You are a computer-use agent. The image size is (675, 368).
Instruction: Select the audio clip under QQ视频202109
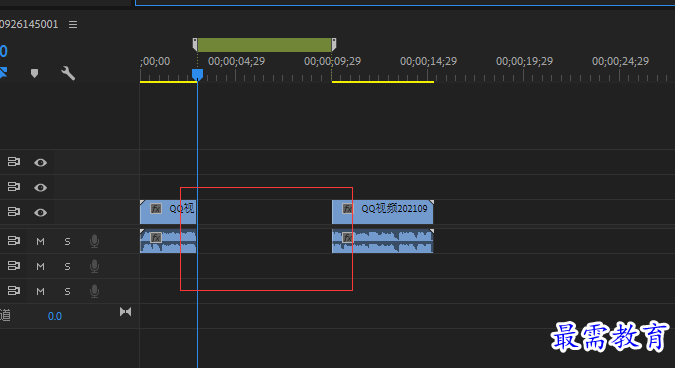point(382,241)
